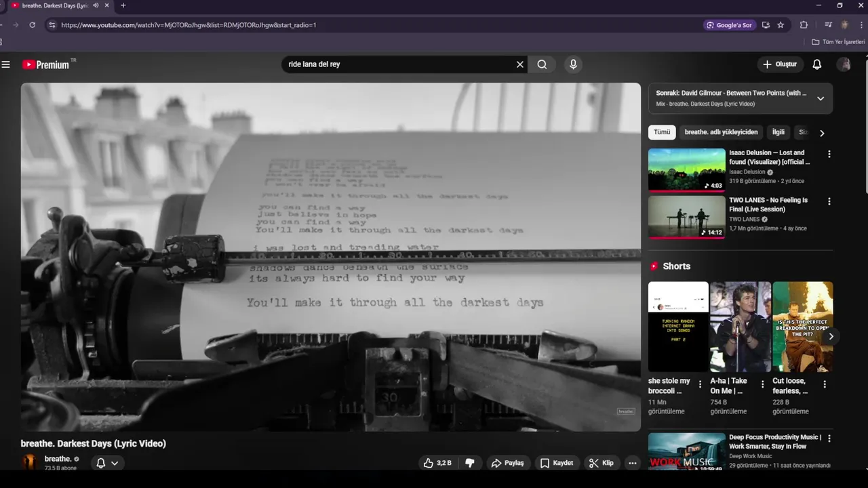Go forward in the browser
The image size is (868, 488).
point(16,25)
